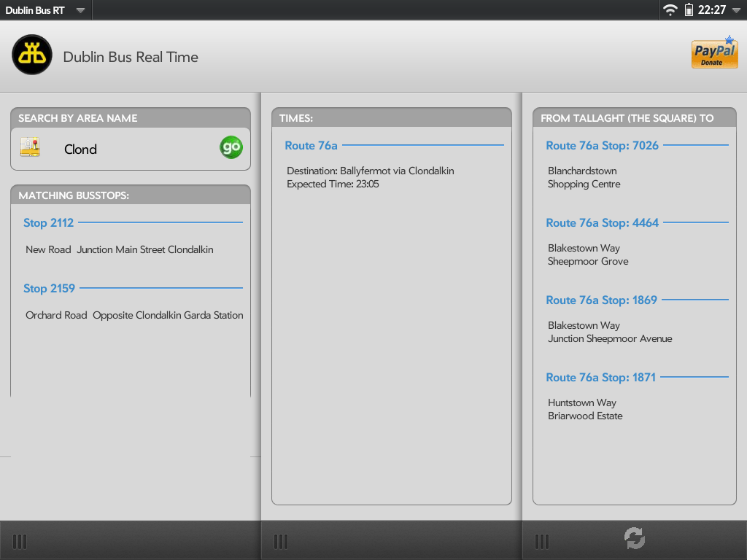The height and width of the screenshot is (560, 747).
Task: Select Route 76a Stop: 1871 entry
Action: (x=601, y=377)
